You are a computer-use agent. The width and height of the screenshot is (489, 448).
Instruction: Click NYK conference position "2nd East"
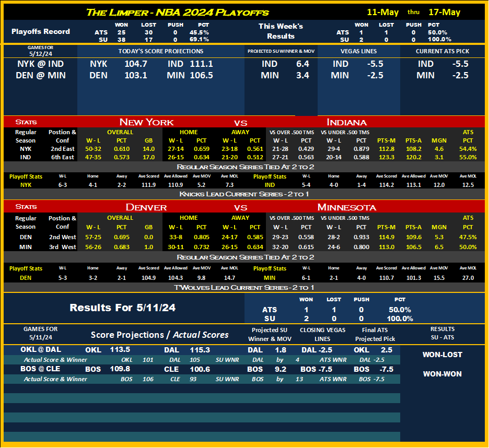click(62, 149)
